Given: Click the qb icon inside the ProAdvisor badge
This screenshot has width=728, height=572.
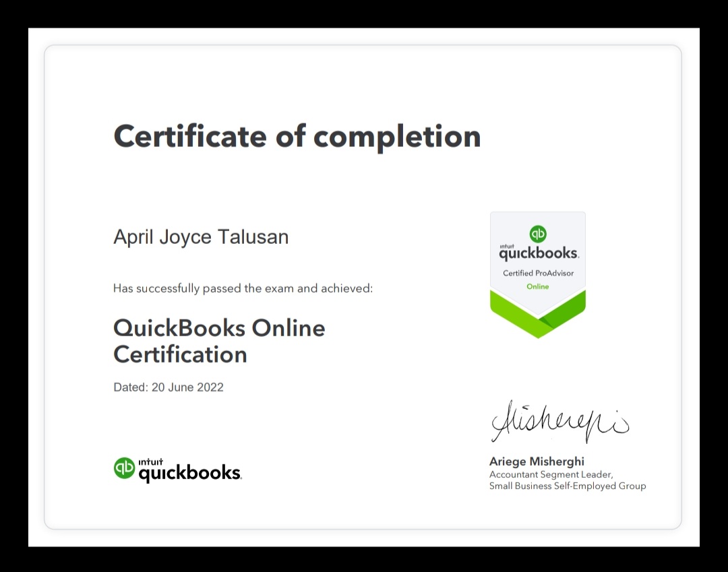Looking at the screenshot, I should click(537, 234).
